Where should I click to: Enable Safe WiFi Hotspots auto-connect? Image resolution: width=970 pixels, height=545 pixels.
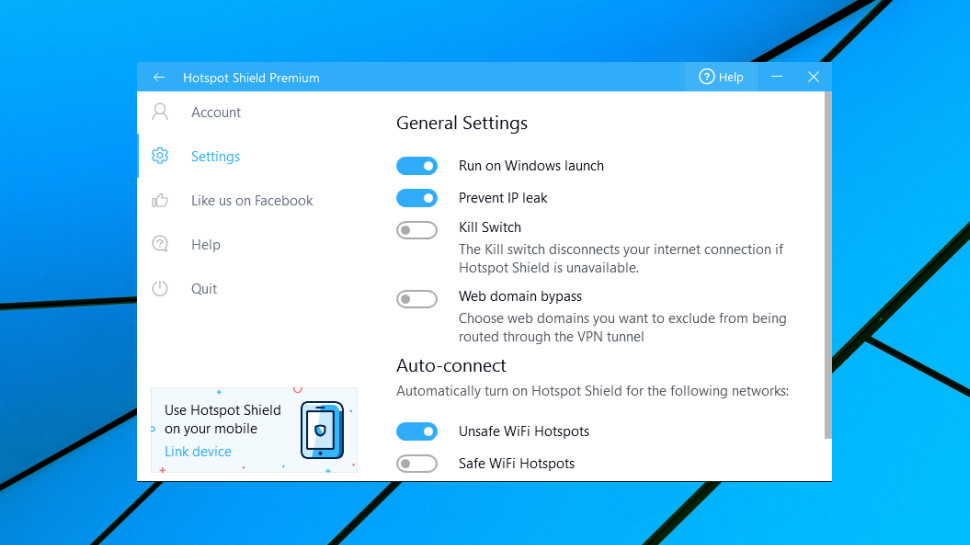tap(417, 463)
